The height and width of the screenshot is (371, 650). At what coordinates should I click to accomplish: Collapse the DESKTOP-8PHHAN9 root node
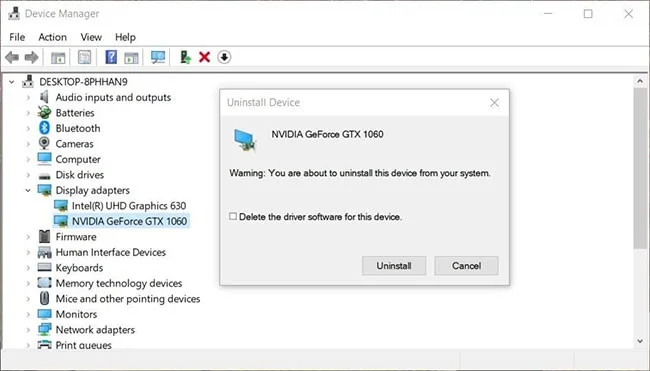[x=12, y=82]
